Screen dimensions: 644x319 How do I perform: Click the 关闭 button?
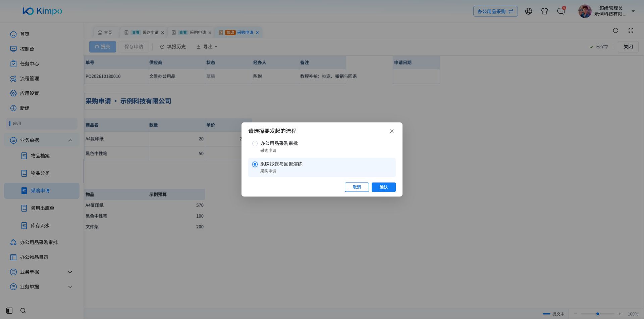tap(628, 47)
